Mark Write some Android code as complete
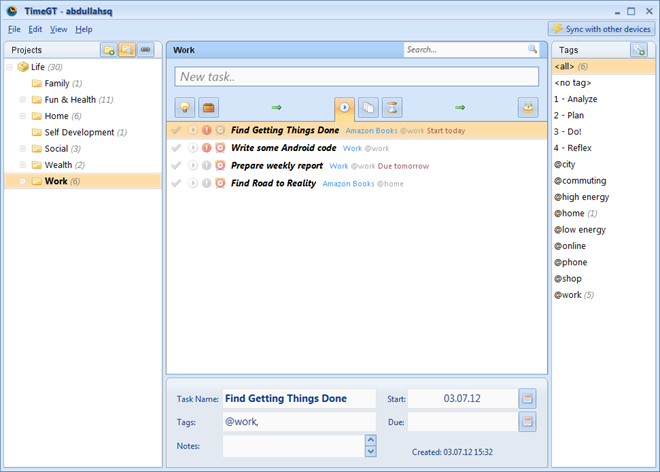This screenshot has height=472, width=660. click(x=176, y=148)
